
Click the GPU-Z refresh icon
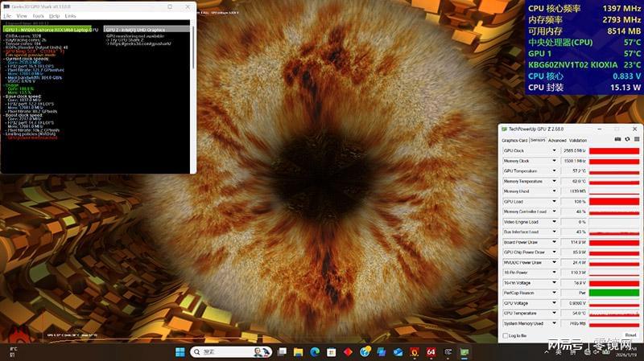pyautogui.click(x=625, y=139)
